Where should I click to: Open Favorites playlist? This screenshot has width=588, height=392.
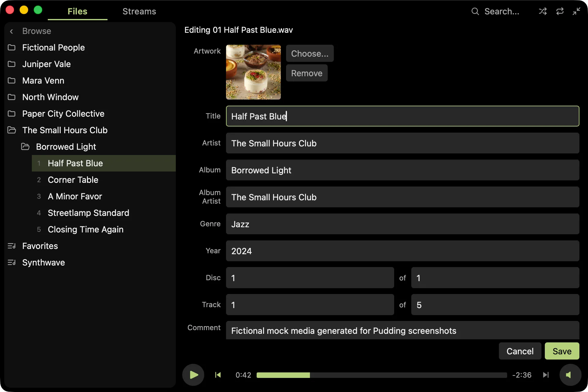[90, 246]
